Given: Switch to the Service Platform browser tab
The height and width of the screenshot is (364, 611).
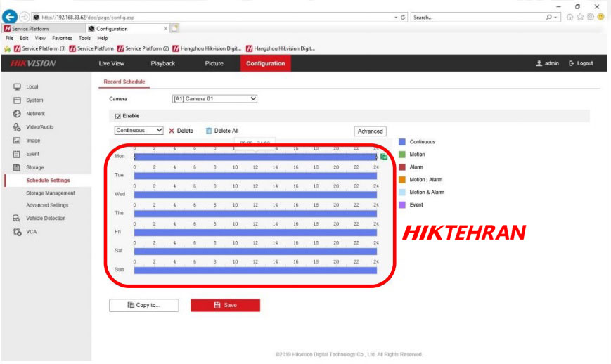Looking at the screenshot, I should tap(44, 29).
